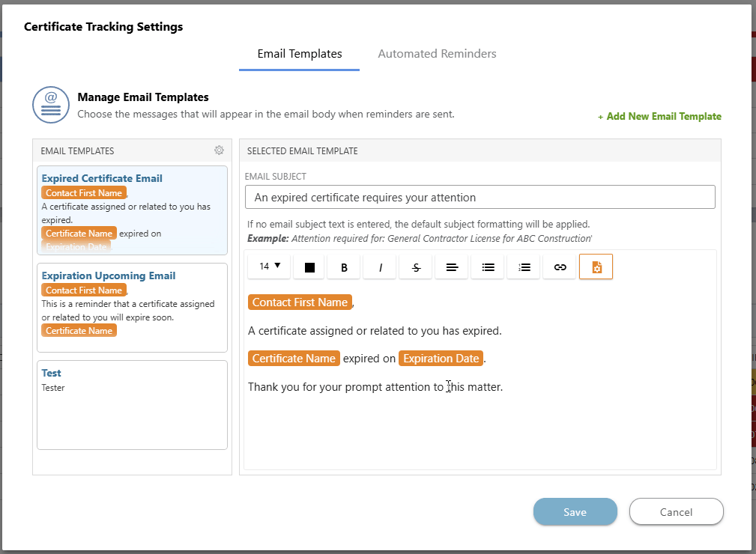Image resolution: width=756 pixels, height=554 pixels.
Task: Switch to the Automated Reminders tab
Action: (x=437, y=54)
